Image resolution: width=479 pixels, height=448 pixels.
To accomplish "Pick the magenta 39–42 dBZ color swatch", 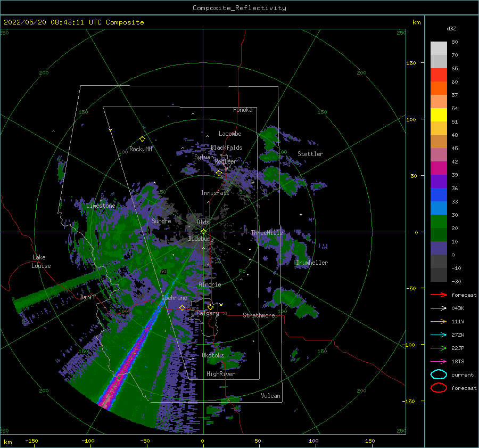I will [439, 168].
